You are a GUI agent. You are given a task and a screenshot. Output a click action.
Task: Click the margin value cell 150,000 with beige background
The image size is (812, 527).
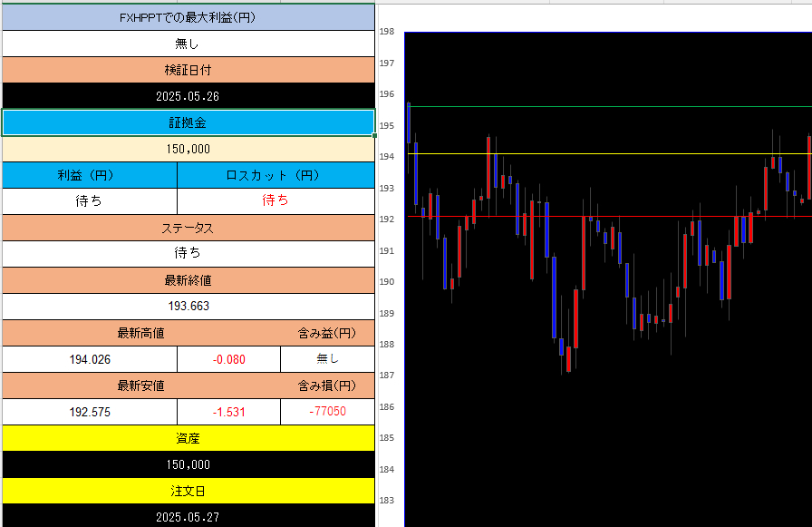pos(188,150)
